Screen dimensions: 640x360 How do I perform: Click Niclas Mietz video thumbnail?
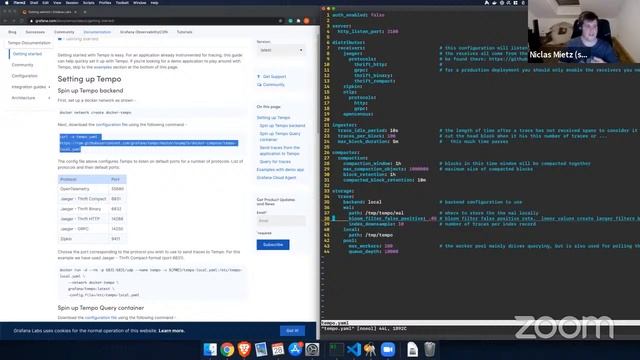click(x=584, y=31)
